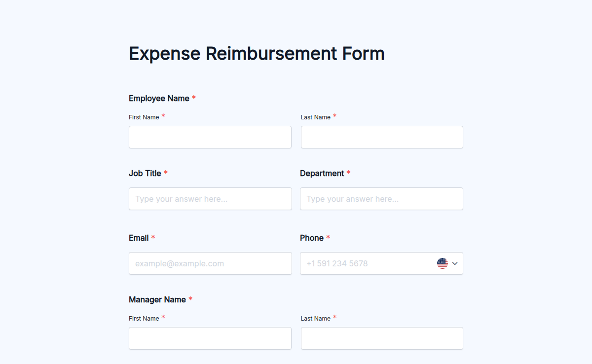Click inside the Employee Last Name field
This screenshot has width=592, height=364.
point(381,137)
